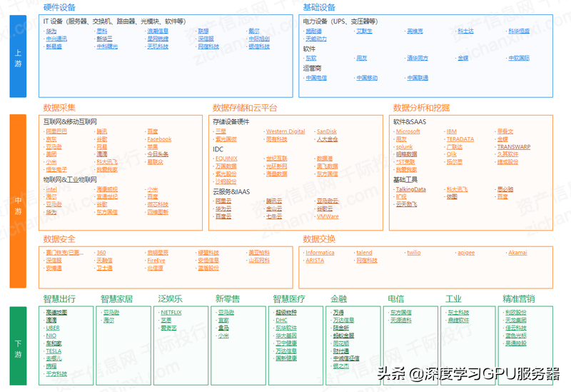Open the talend link
The width and height of the screenshot is (571, 392).
[364, 253]
